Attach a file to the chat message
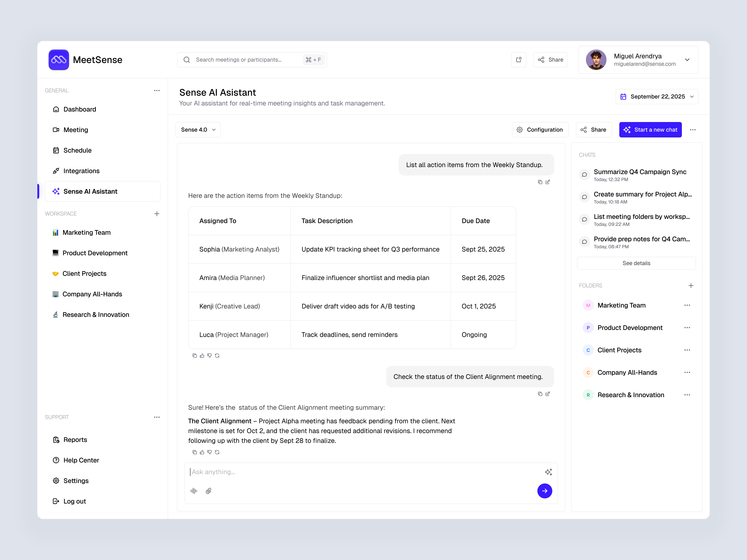 (208, 491)
